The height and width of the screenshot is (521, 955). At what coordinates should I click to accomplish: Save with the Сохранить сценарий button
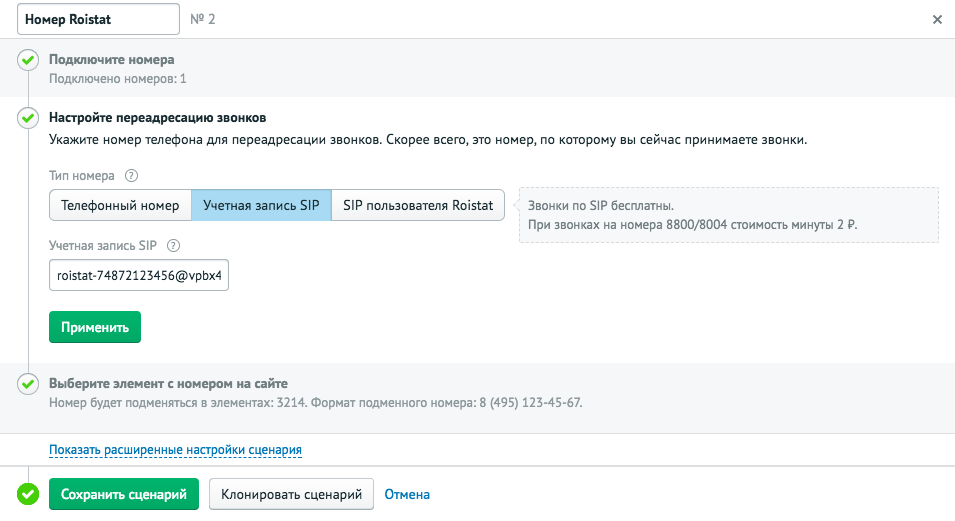(x=124, y=494)
